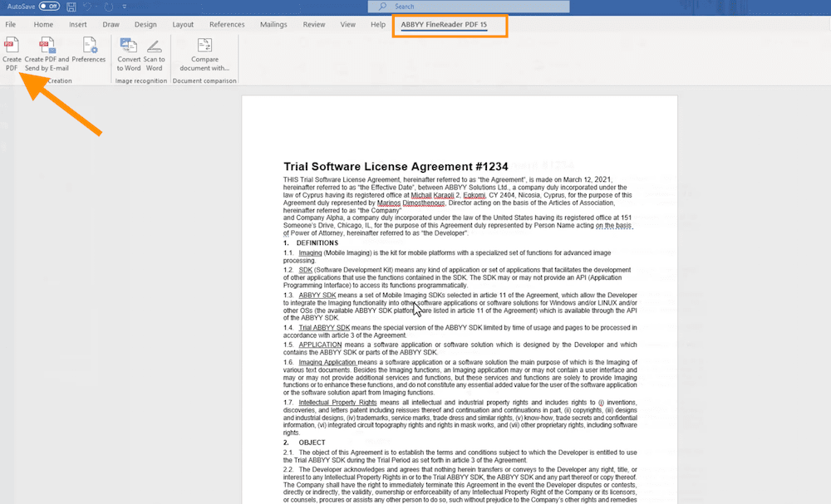The width and height of the screenshot is (831, 504).
Task: Click underlined term 'SDK' in clause 1.2
Action: pyautogui.click(x=305, y=270)
